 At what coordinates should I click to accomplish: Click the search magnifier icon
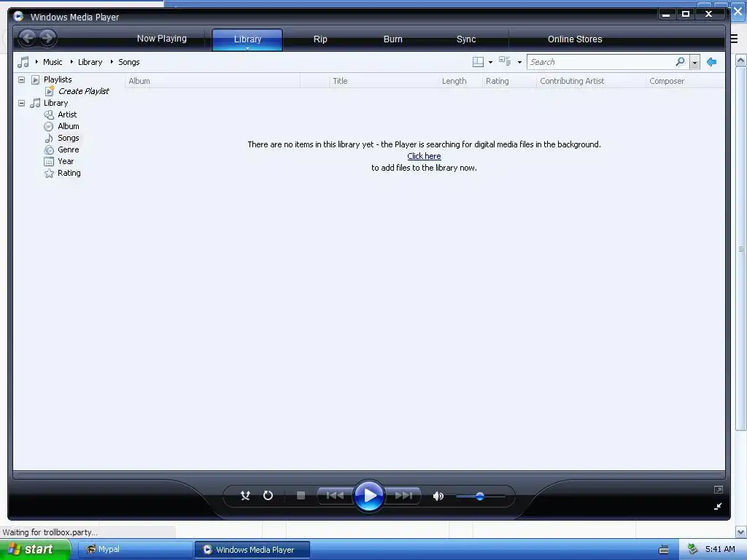coord(681,62)
